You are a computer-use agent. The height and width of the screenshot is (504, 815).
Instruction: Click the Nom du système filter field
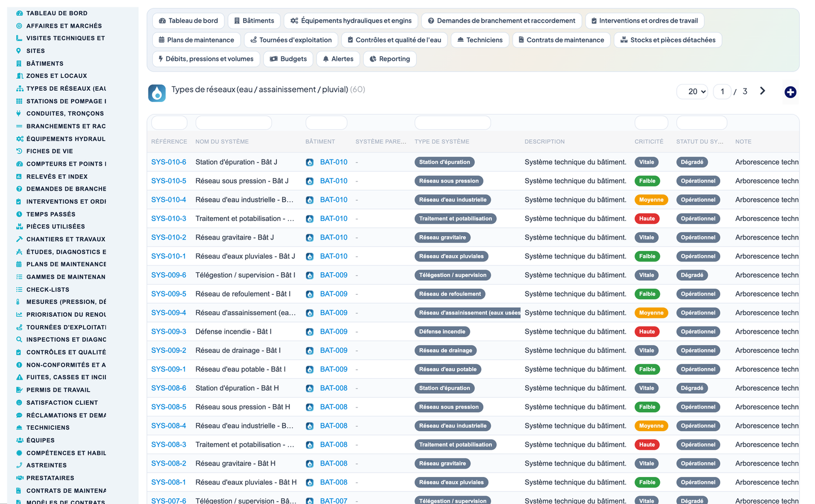pyautogui.click(x=234, y=122)
